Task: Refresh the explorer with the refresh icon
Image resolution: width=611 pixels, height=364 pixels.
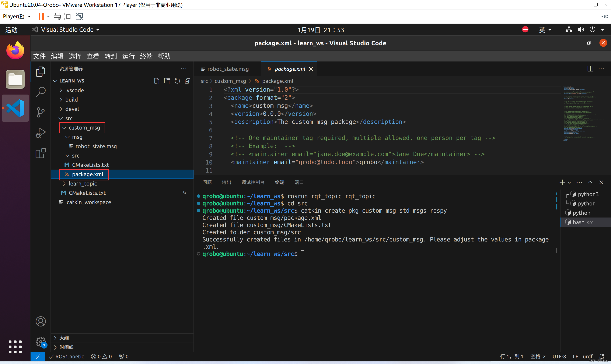Action: tap(177, 81)
